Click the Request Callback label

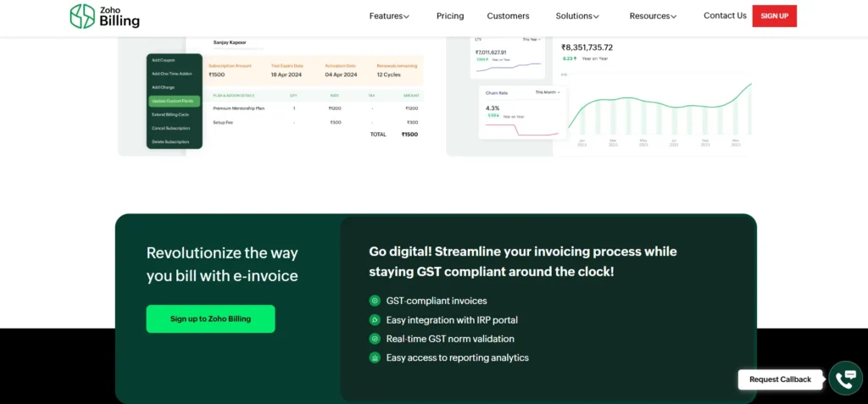pos(780,379)
